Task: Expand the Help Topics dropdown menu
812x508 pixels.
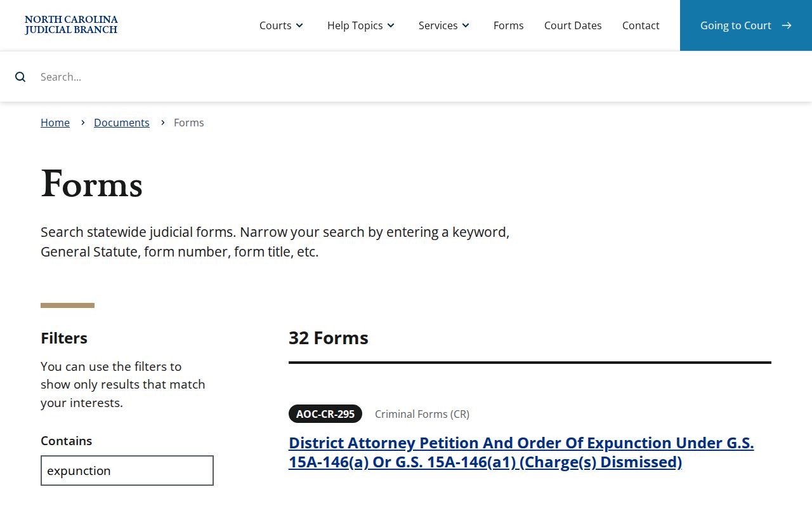Action: [361, 25]
